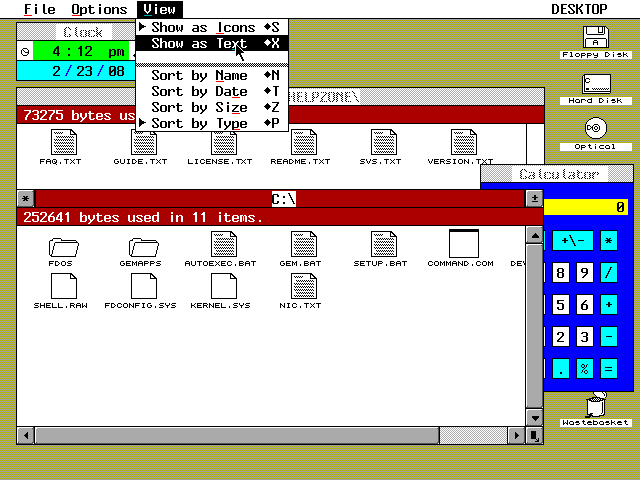Click the View menu title
640x480 pixels.
160,9
